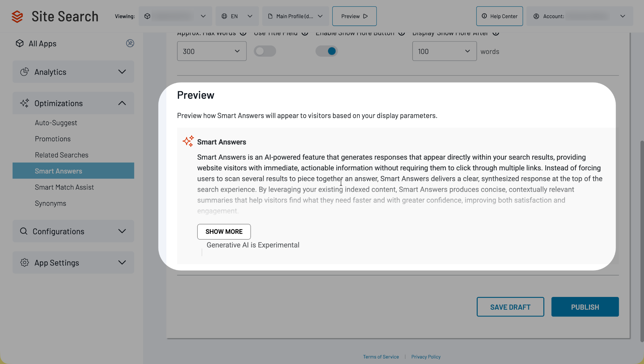Select Smart Answers in the sidebar
This screenshot has height=364, width=644.
[x=73, y=171]
